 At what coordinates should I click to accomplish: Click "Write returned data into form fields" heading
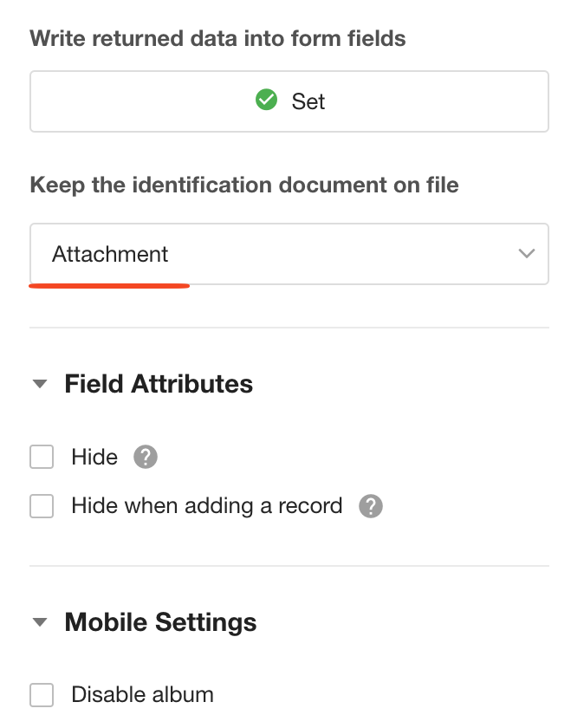pos(218,38)
